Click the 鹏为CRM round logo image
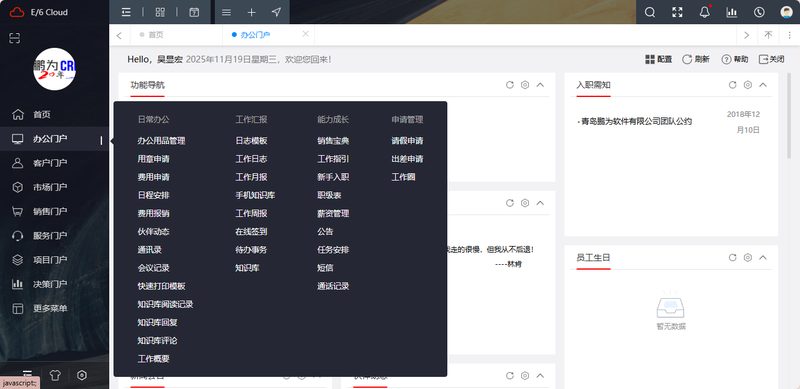 pos(55,69)
